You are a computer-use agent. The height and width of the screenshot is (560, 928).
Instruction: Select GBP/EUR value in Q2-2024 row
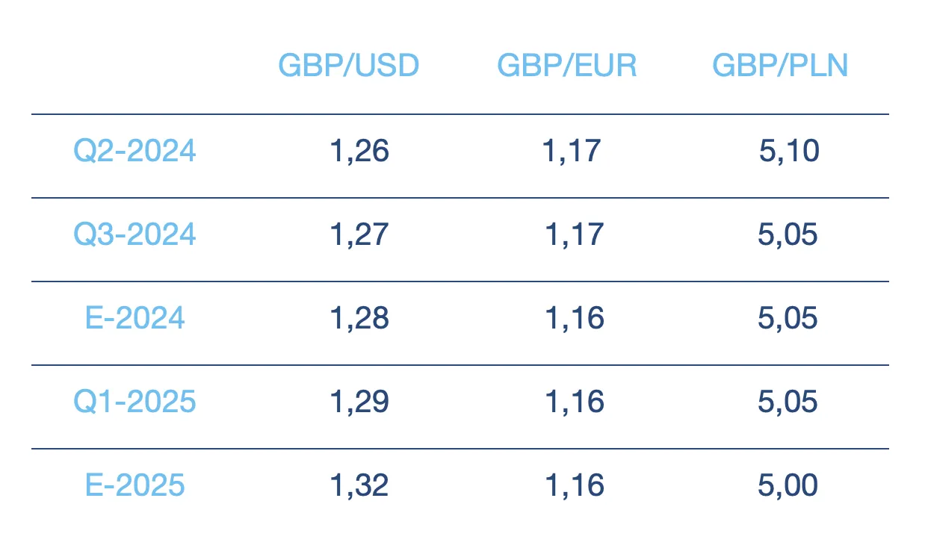[572, 152]
